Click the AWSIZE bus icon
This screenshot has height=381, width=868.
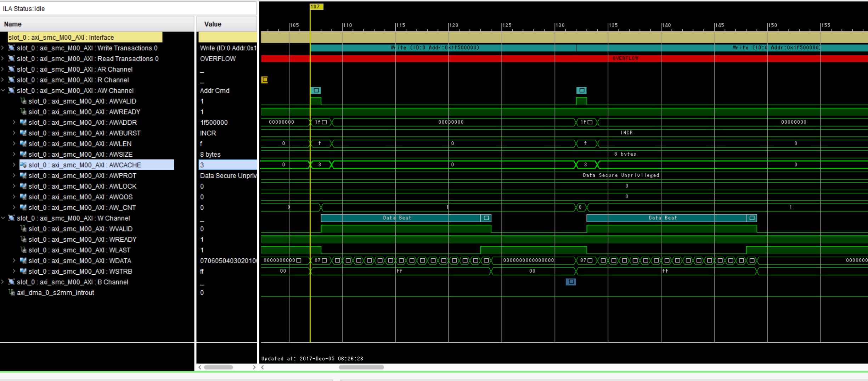coord(23,154)
